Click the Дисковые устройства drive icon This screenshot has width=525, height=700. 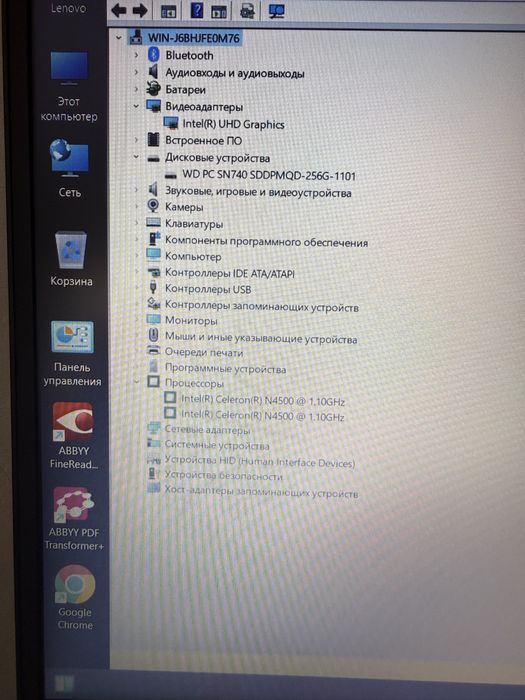point(153,158)
